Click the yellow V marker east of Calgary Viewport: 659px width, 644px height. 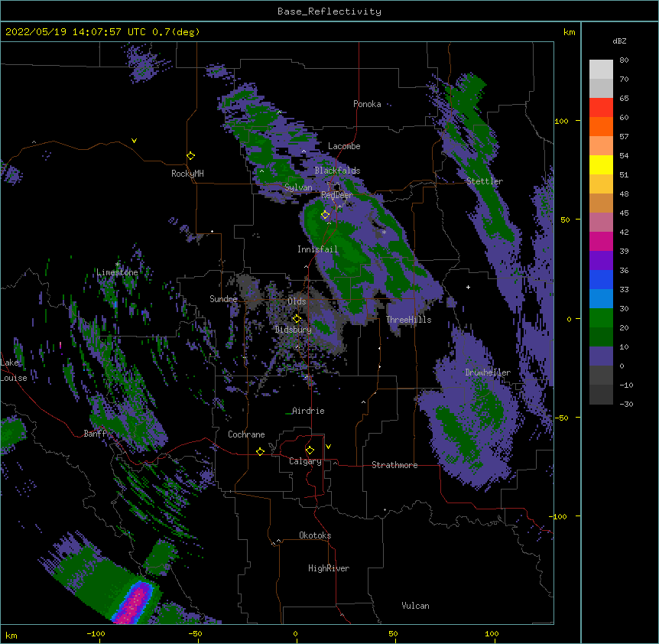(x=328, y=447)
